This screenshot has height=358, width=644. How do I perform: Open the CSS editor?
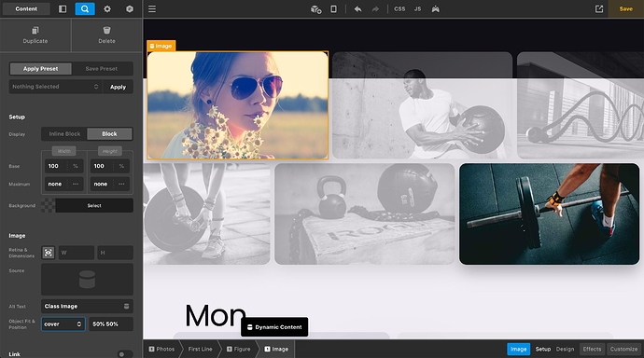point(399,8)
